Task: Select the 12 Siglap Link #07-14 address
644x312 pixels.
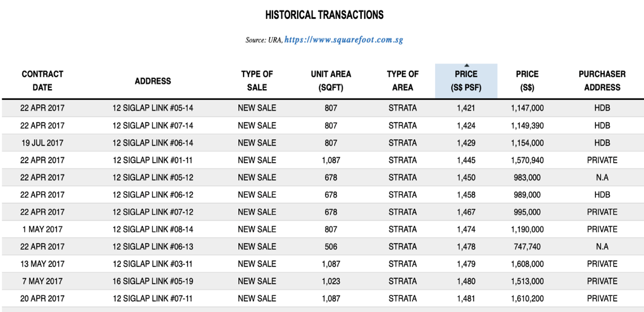Action: [153, 126]
